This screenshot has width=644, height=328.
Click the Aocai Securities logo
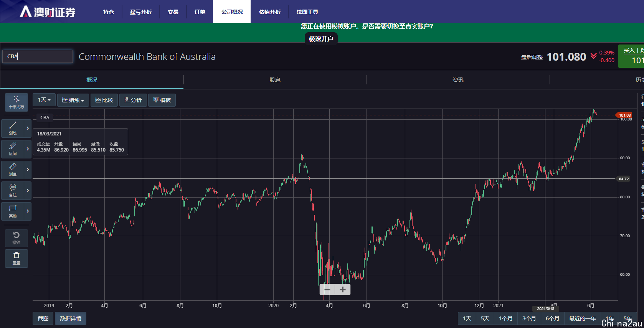click(48, 12)
